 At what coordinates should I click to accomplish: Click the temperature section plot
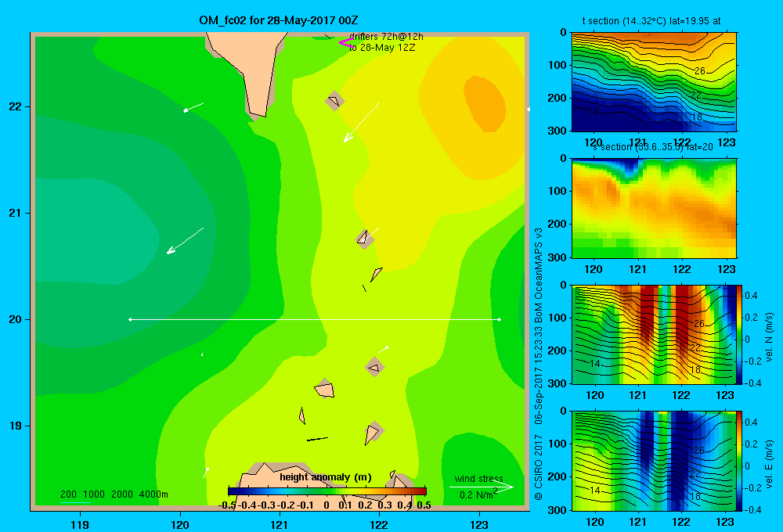[654, 82]
